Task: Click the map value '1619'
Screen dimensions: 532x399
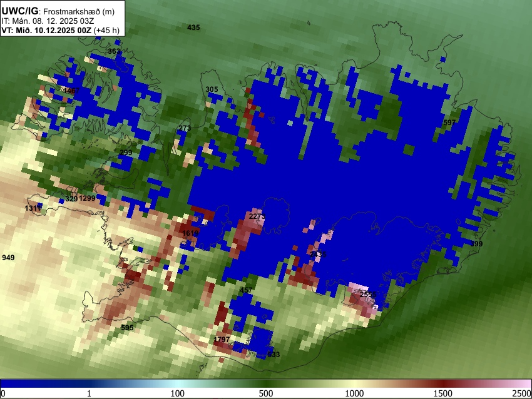Action: [x=190, y=233]
